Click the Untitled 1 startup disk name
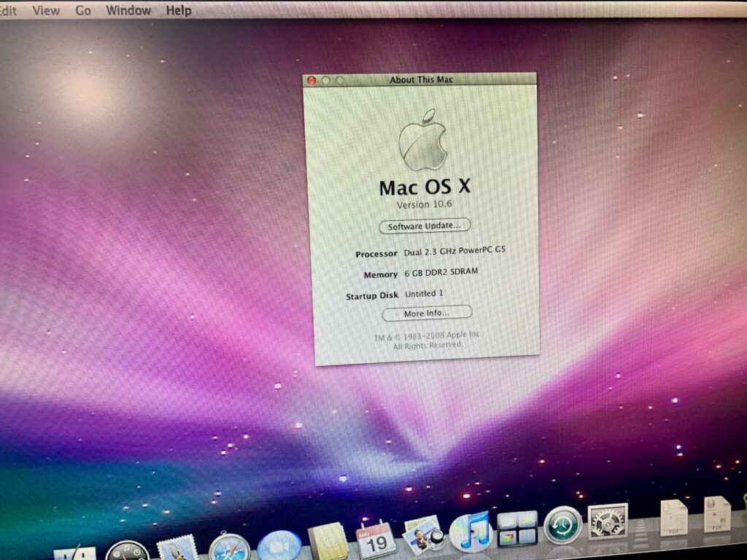 424,293
